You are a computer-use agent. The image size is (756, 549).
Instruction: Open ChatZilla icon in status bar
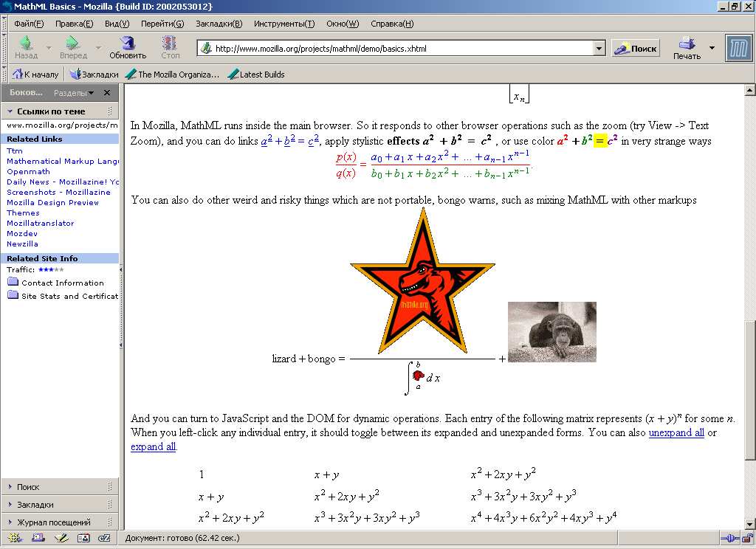tap(104, 538)
